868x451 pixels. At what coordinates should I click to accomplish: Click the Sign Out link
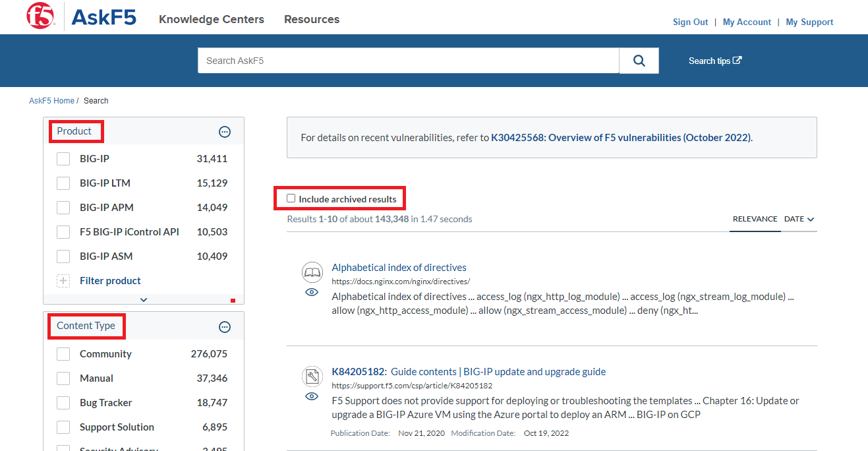click(691, 22)
